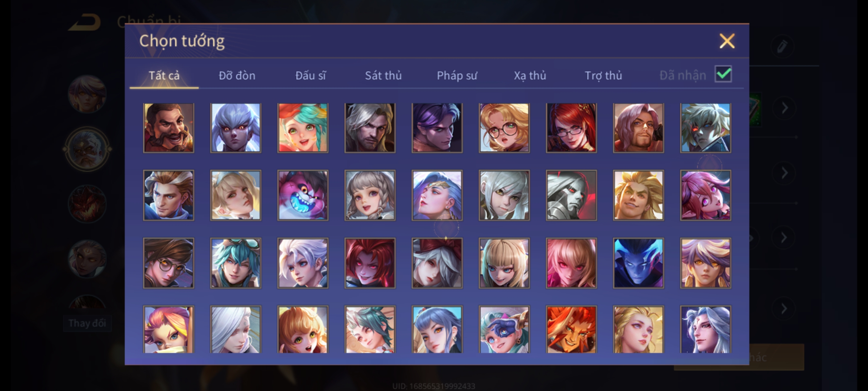Choose the purple grinning cat hero
Image resolution: width=868 pixels, height=391 pixels.
303,195
